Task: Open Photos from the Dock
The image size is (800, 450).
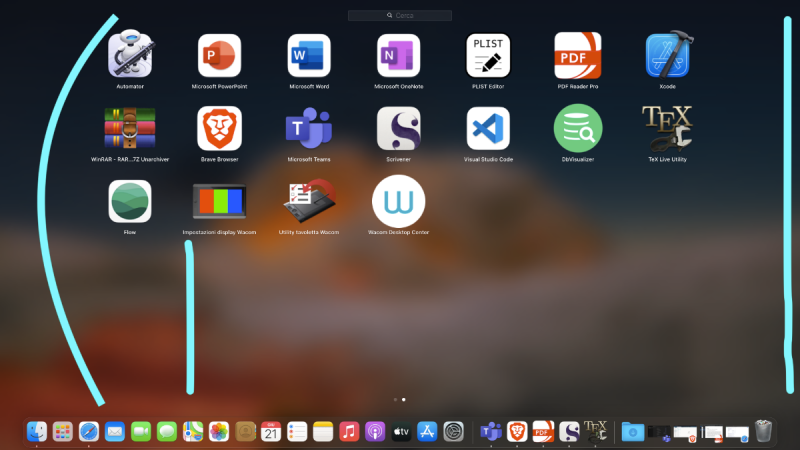Action: [x=219, y=432]
